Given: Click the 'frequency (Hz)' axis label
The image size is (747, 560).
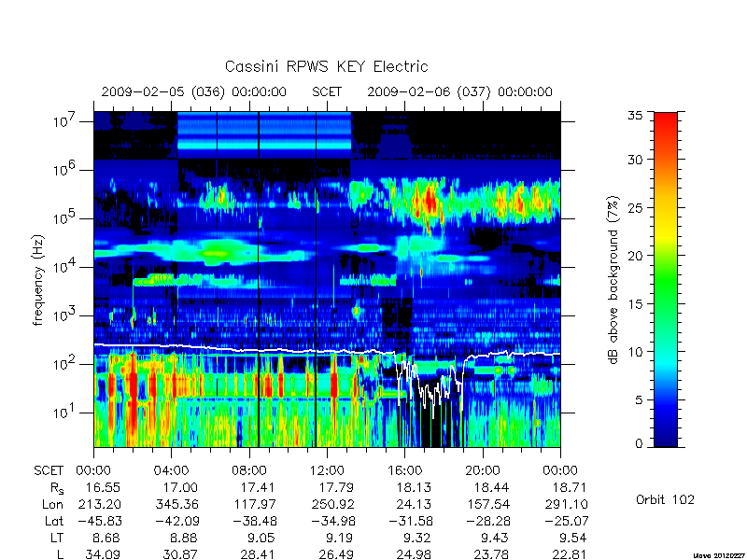Looking at the screenshot, I should 38,280.
